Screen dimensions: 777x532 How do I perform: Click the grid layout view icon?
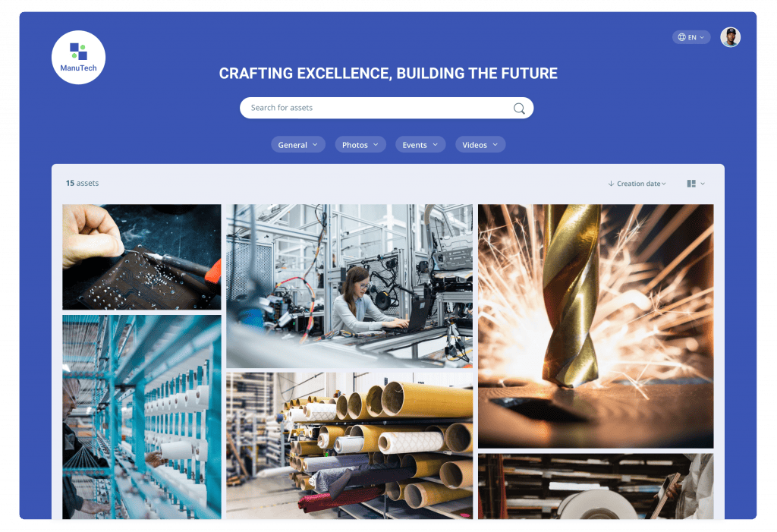click(691, 184)
